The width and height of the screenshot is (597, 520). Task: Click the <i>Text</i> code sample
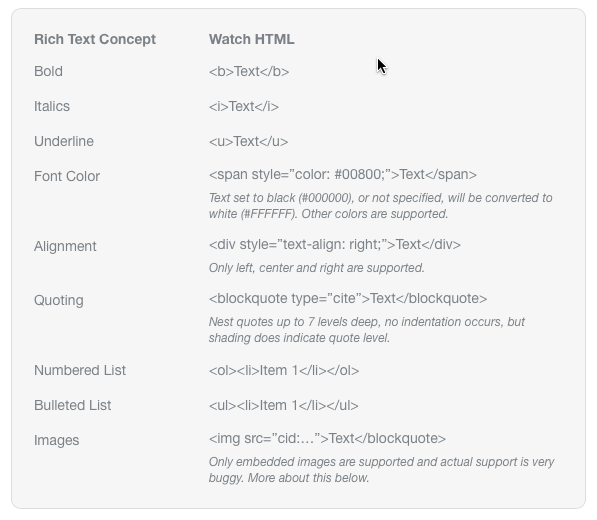(x=244, y=106)
